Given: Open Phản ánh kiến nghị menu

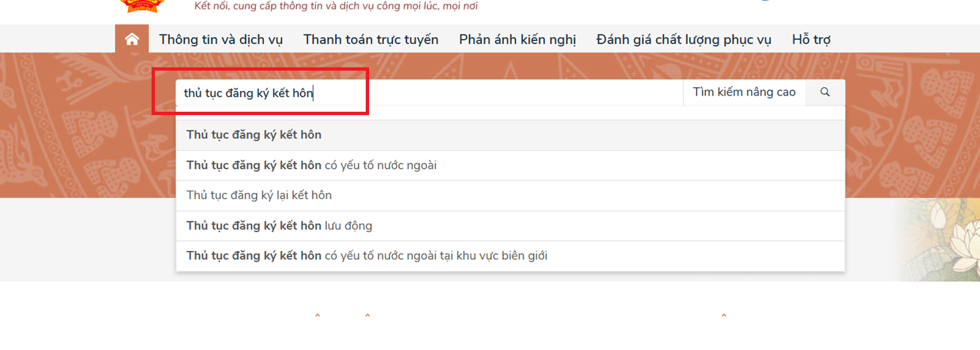Looking at the screenshot, I should point(517,40).
